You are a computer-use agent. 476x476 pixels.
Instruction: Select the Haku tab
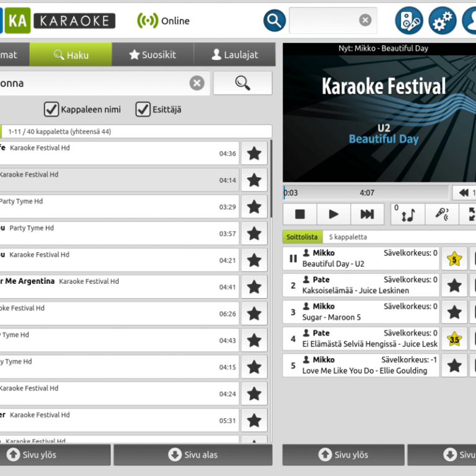click(71, 55)
